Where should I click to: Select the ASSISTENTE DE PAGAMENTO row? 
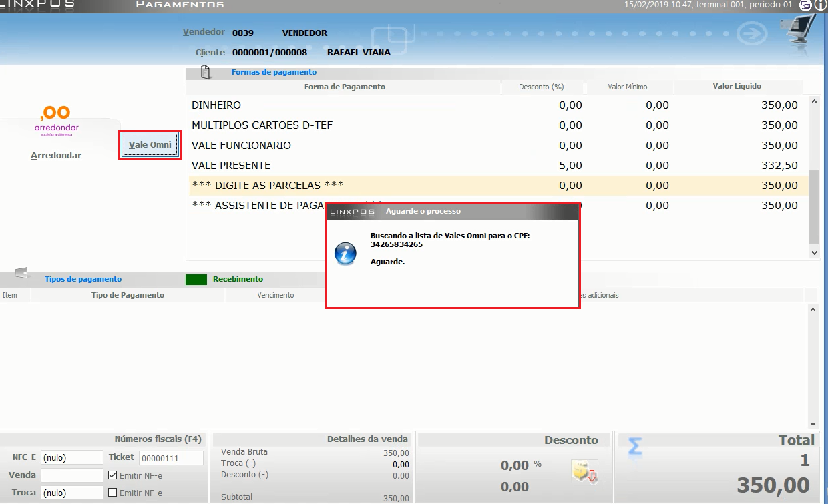(497, 206)
